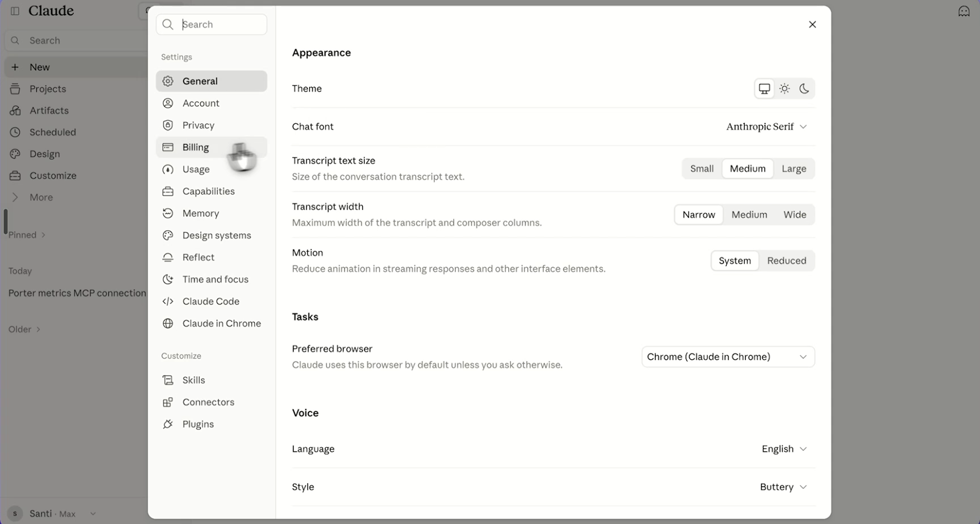Open the Reflect settings tab

[x=212, y=257]
